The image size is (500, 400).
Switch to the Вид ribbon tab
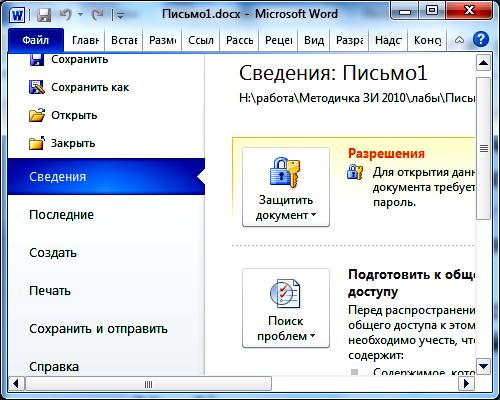[314, 40]
